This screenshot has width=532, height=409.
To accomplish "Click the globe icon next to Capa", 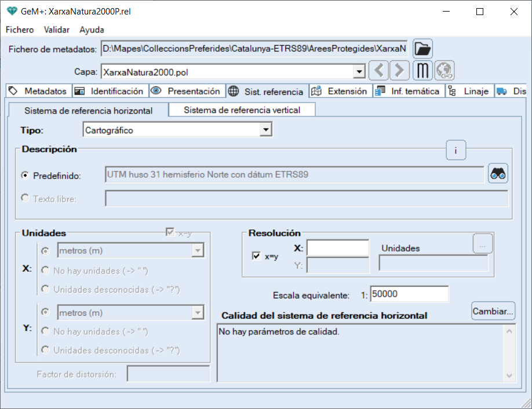I will point(444,71).
